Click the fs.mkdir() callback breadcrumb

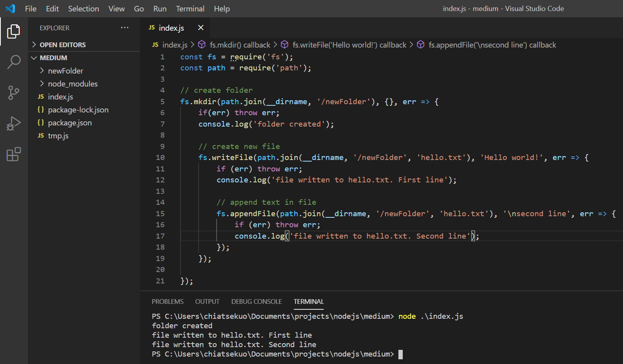click(240, 45)
